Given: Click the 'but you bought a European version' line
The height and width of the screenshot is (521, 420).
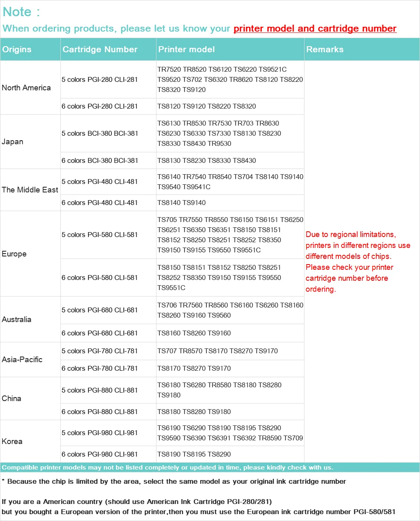Looking at the screenshot, I should [198, 512].
